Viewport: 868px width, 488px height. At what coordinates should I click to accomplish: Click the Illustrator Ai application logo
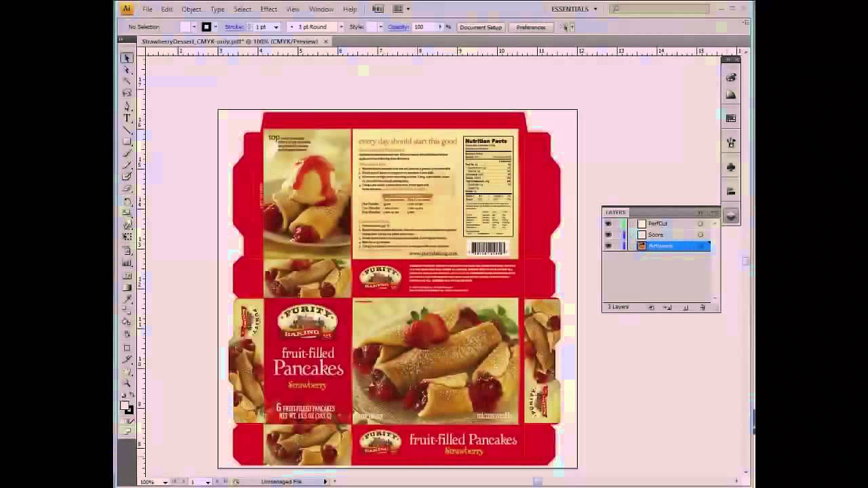coord(126,9)
